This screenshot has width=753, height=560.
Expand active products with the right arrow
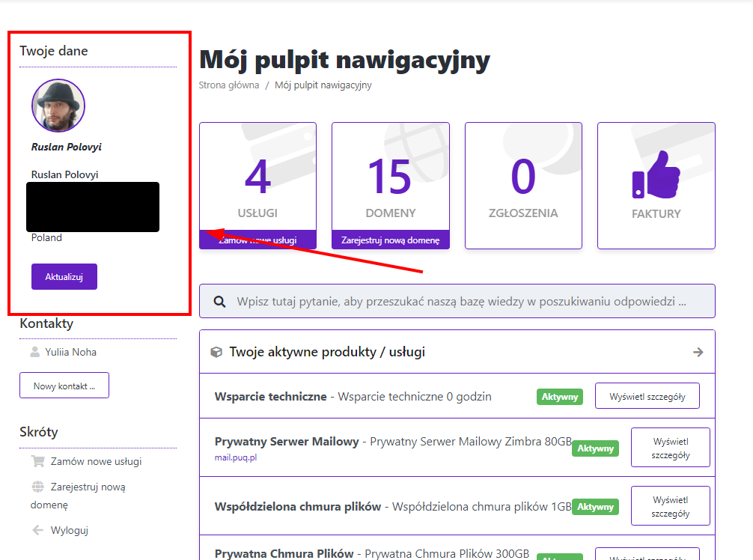698,352
